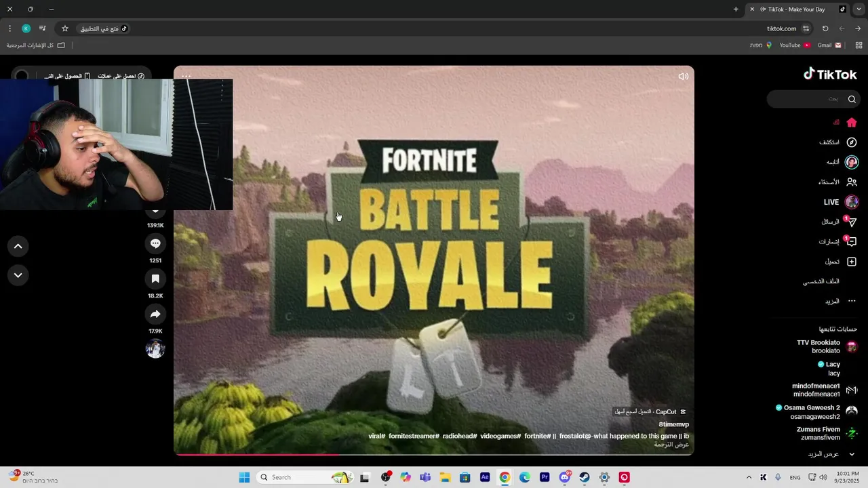Open the Activity notifications (إشعارات)
The width and height of the screenshot is (868, 488).
[x=838, y=241]
